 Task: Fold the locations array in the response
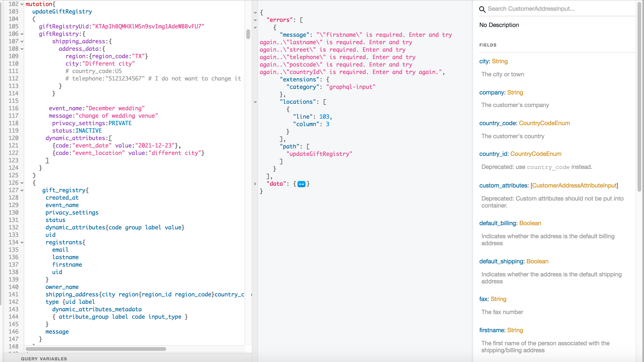(x=255, y=102)
